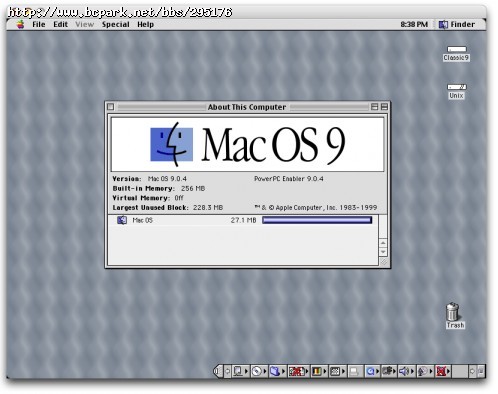This screenshot has width=498, height=394.
Task: Click the '256 MB' built-in memory value
Action: click(193, 188)
